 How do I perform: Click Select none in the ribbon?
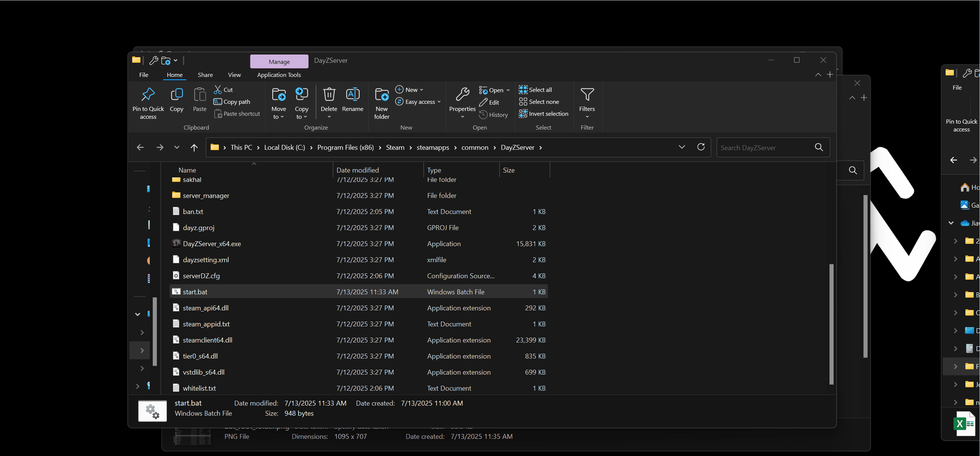(x=539, y=102)
